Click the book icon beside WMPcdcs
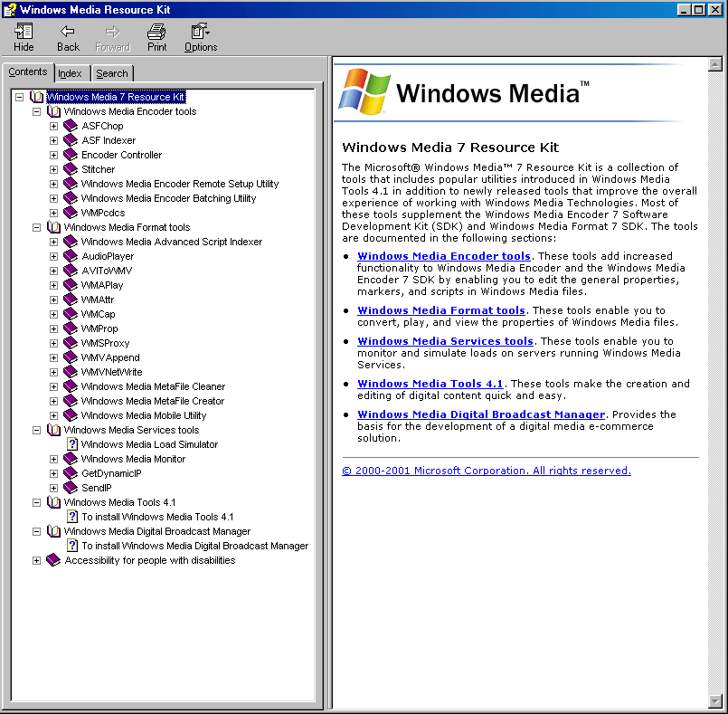This screenshot has height=714, width=728. tap(71, 213)
